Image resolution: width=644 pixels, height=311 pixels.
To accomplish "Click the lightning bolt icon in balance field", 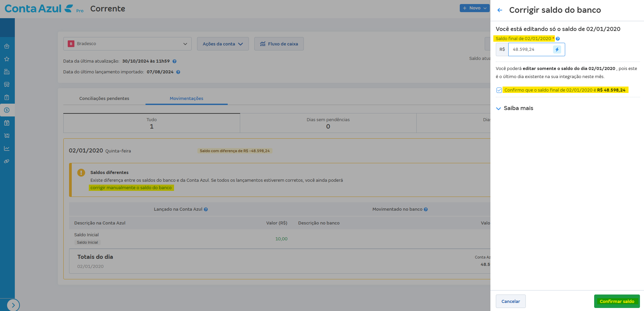I will pos(557,49).
